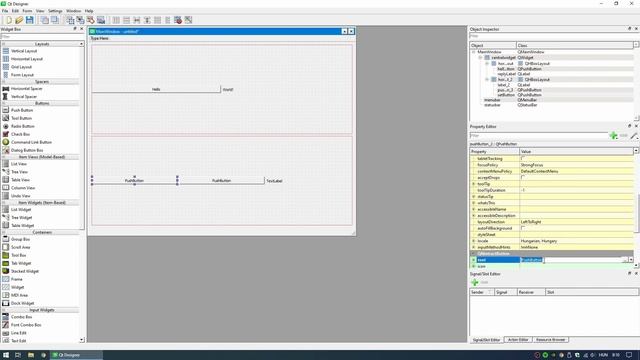Click the Adjust Size toolbar icon
This screenshot has width=640, height=360.
click(188, 20)
